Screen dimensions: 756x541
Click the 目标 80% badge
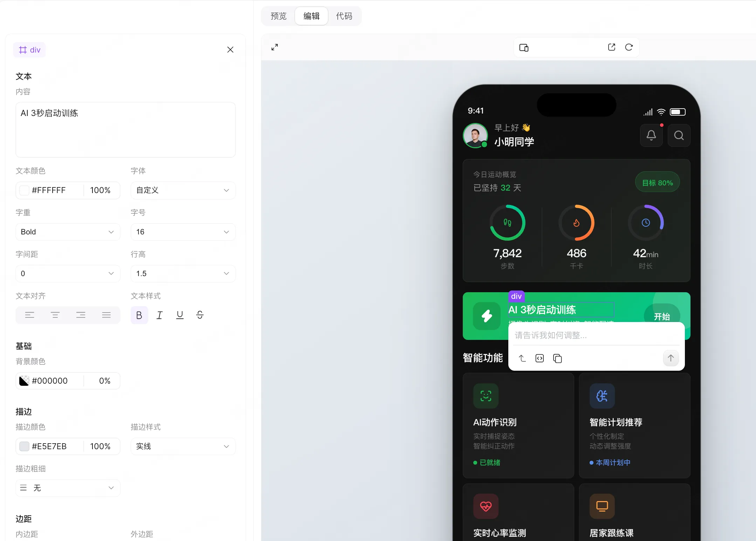[x=658, y=183]
